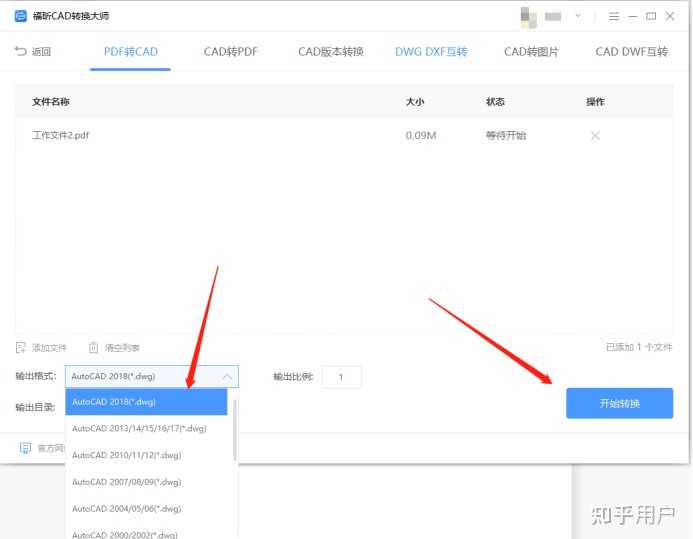Click the 状态 column header
The height and width of the screenshot is (539, 693).
pos(495,102)
